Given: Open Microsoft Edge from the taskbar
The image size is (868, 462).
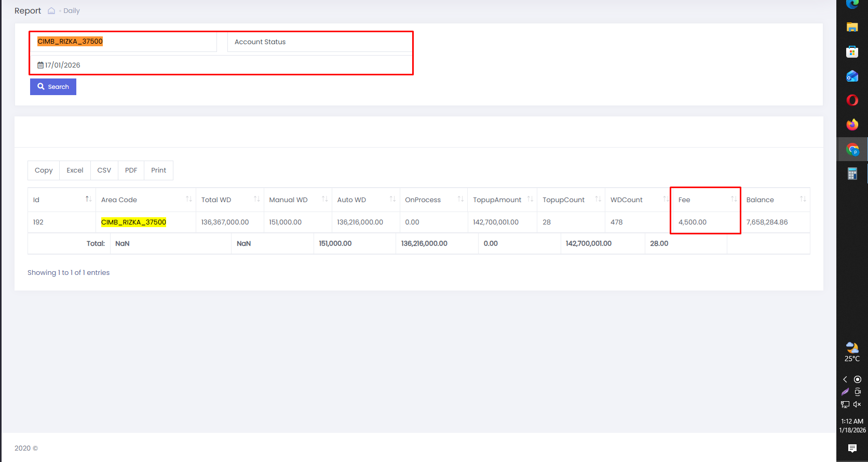Looking at the screenshot, I should pyautogui.click(x=852, y=4).
